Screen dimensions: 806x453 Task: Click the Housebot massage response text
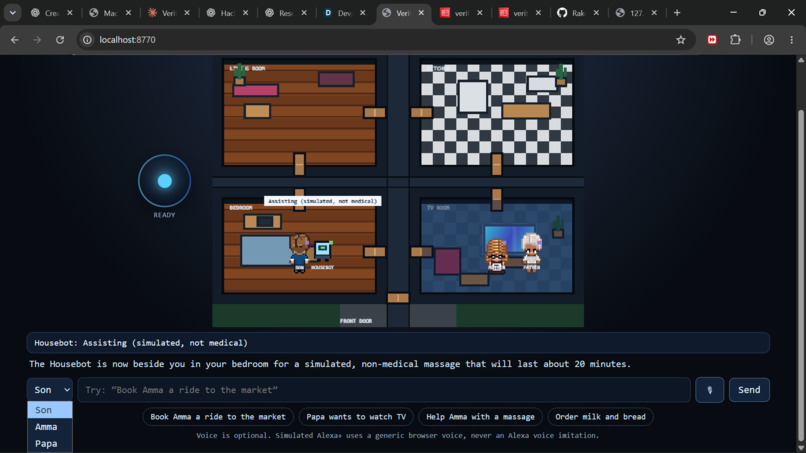pos(329,364)
